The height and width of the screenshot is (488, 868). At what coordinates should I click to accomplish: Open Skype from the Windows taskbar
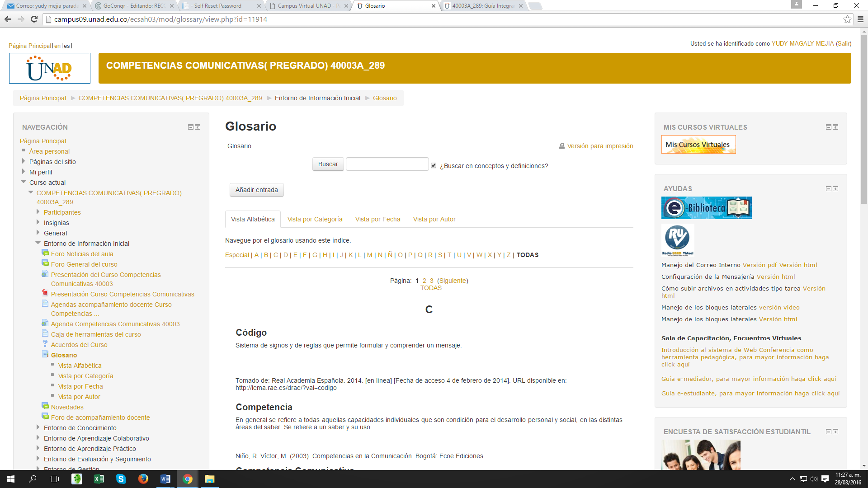121,479
